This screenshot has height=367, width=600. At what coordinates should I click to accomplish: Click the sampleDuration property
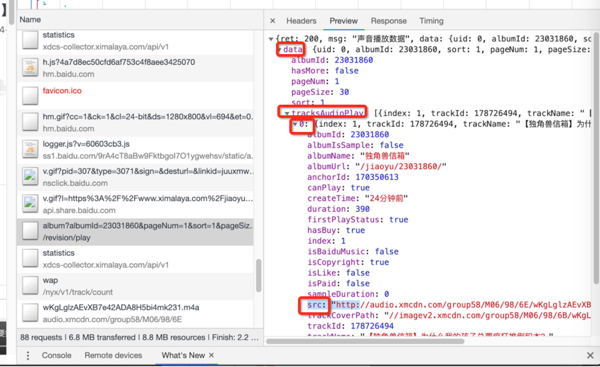pos(348,294)
